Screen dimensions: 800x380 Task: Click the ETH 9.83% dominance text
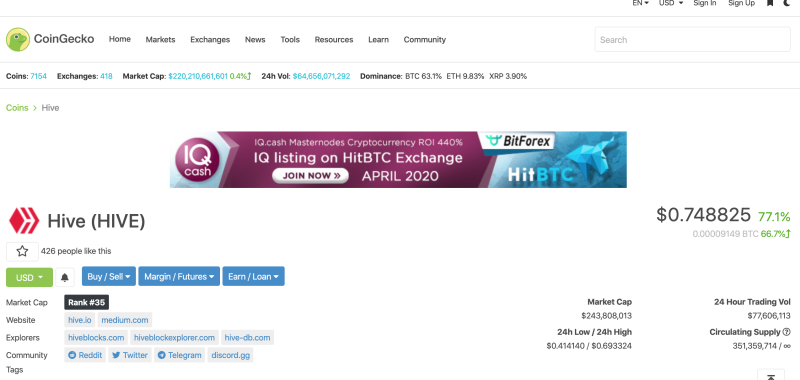465,76
